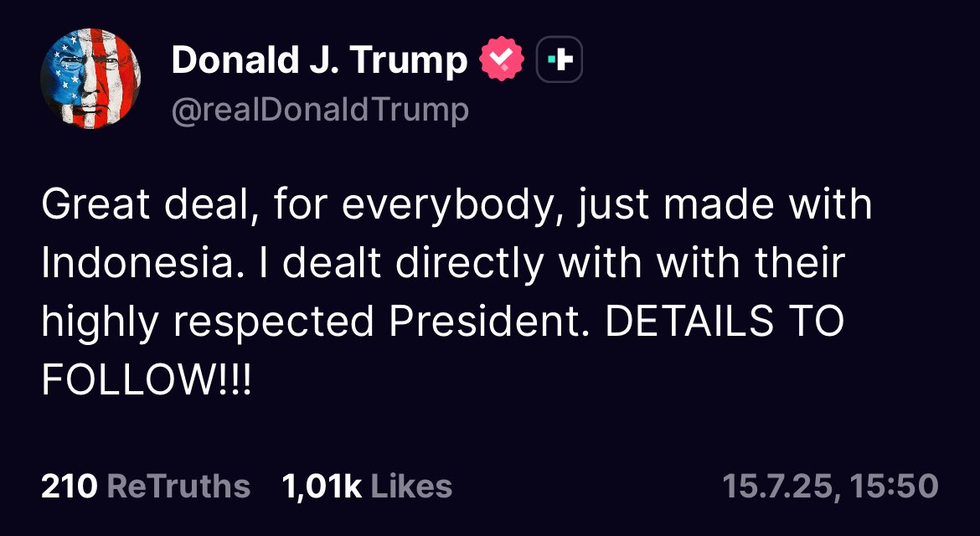Select the "ReTruths" label

[179, 486]
